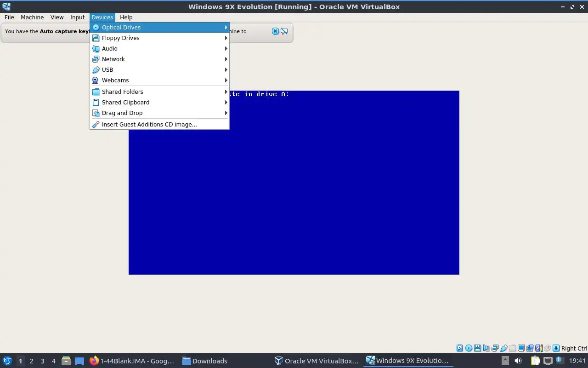Dismiss the Auto capture keyboard notification
588x368 pixels.
(x=275, y=31)
